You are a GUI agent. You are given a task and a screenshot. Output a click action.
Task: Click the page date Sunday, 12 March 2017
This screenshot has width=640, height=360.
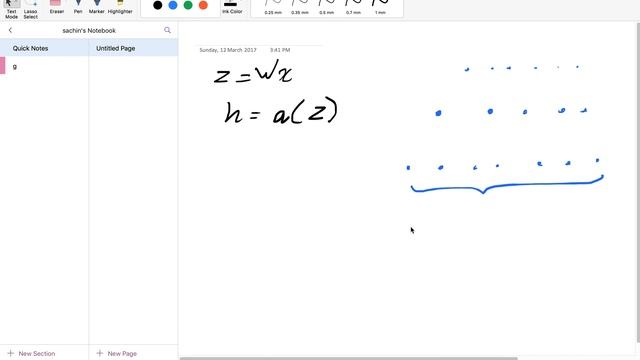point(228,50)
